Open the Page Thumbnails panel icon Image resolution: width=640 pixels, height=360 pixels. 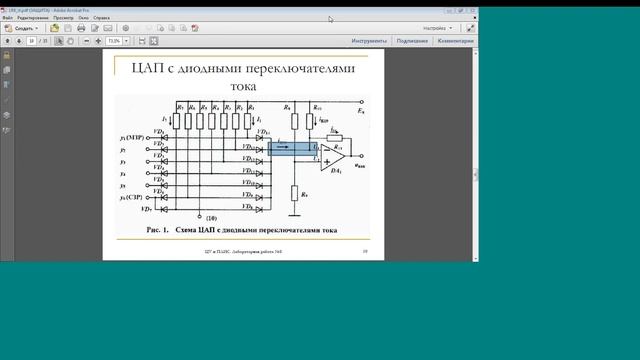click(x=7, y=70)
